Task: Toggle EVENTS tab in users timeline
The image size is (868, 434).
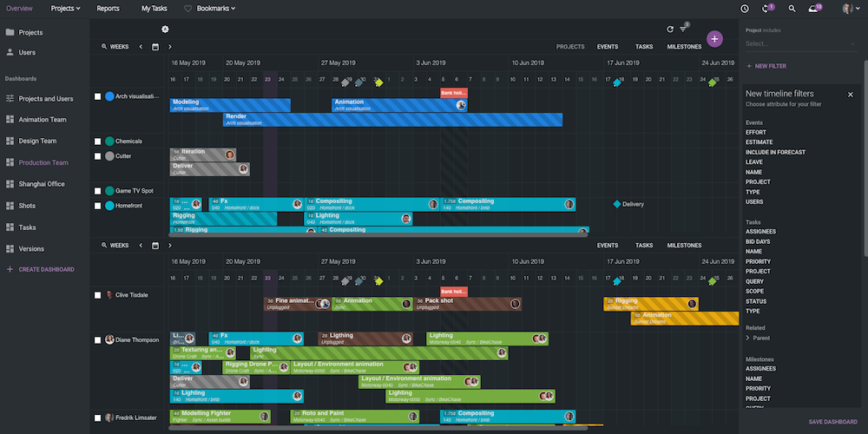Action: pos(608,246)
